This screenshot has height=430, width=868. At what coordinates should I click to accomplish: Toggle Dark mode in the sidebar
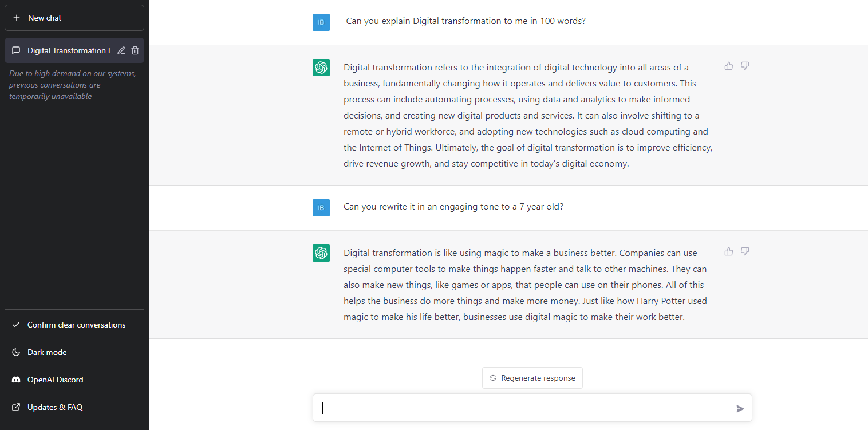(x=74, y=352)
